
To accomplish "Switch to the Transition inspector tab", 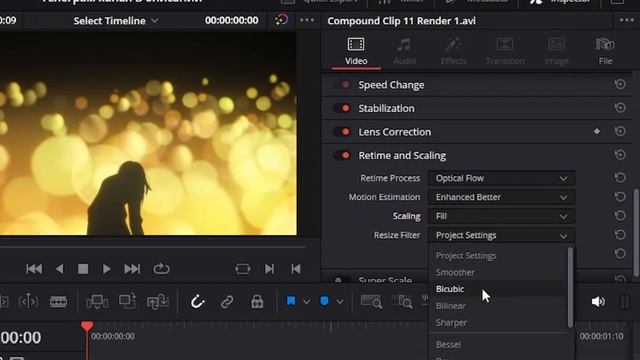I will click(505, 51).
